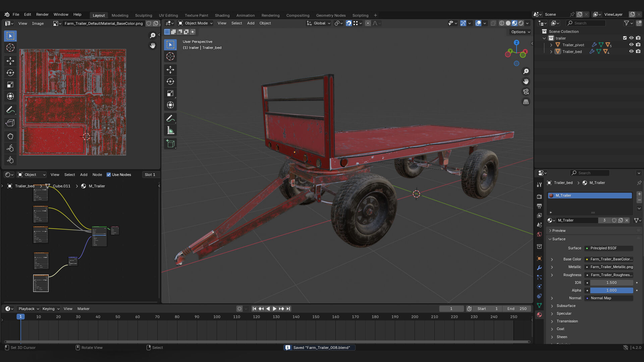Select the Add Cube tool in viewport
The image size is (644, 362).
pos(170,144)
